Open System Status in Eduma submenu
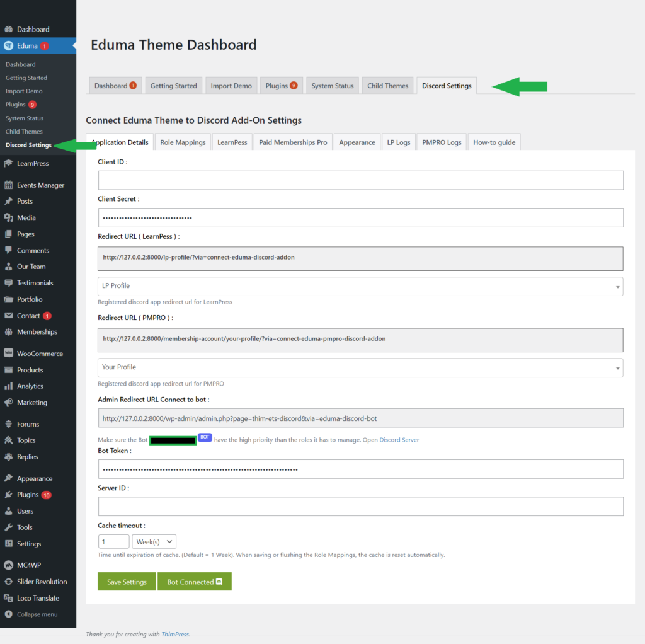 (x=25, y=118)
